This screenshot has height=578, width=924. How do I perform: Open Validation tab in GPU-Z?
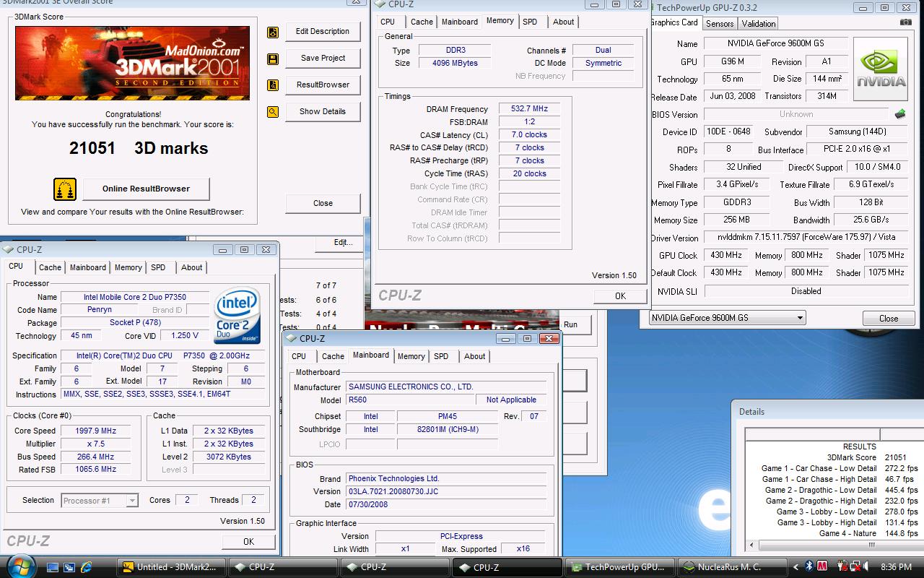[x=759, y=24]
